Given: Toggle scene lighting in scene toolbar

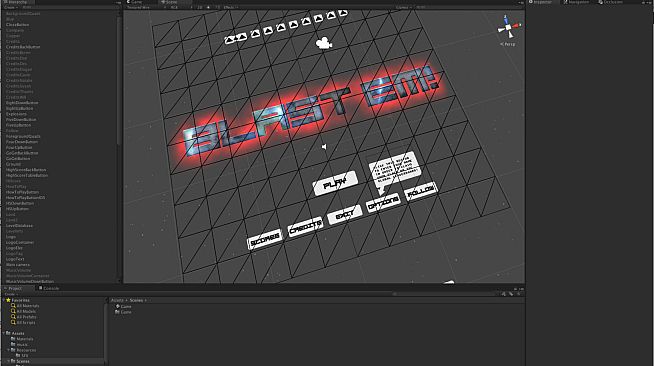Looking at the screenshot, I should (x=209, y=8).
